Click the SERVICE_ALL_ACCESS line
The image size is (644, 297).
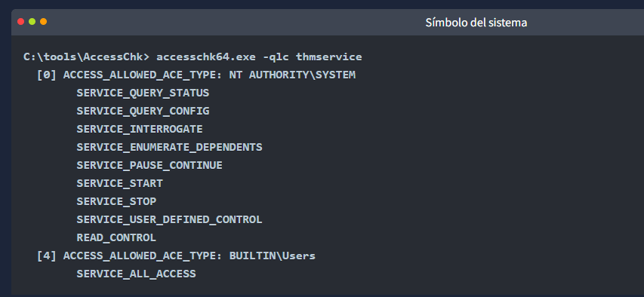coord(136,274)
